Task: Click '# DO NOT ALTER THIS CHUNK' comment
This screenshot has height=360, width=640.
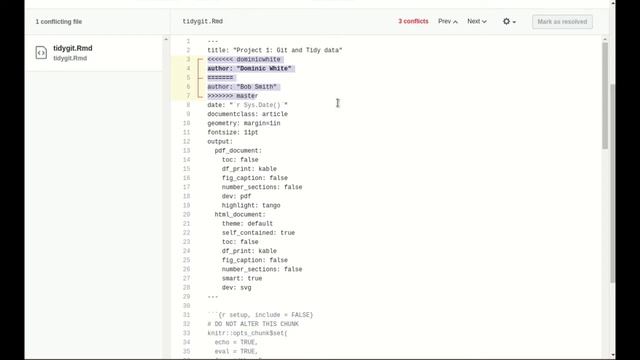Action: coord(253,324)
